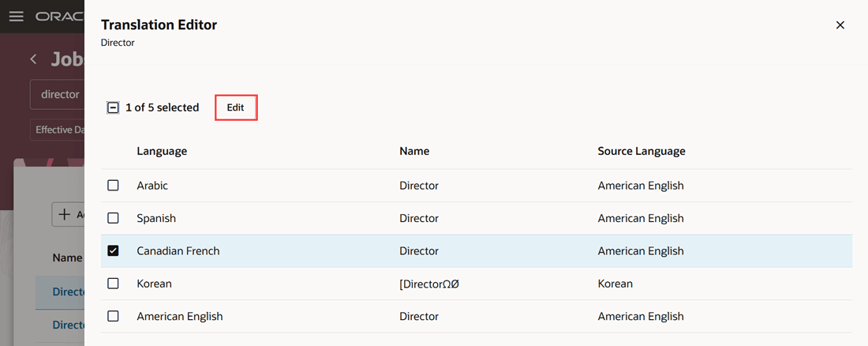Click Source Language value in Canadian French row
This screenshot has height=346, width=868.
[x=641, y=251]
